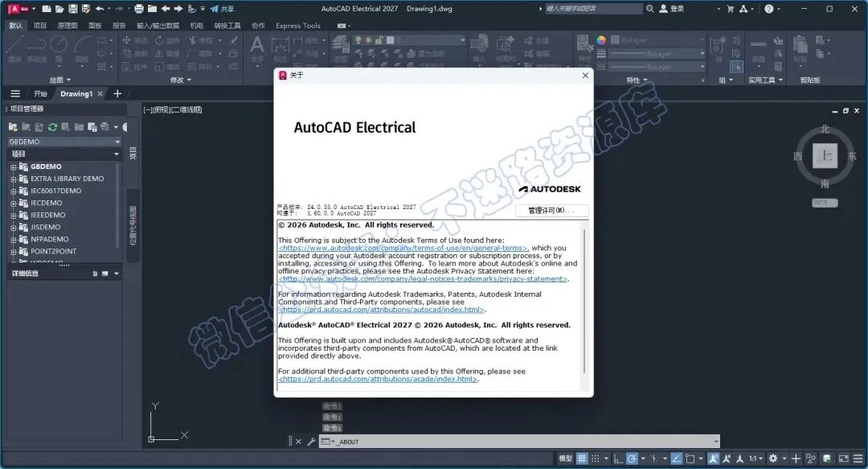Click the Match Properties icon in Properties panel

[584, 44]
